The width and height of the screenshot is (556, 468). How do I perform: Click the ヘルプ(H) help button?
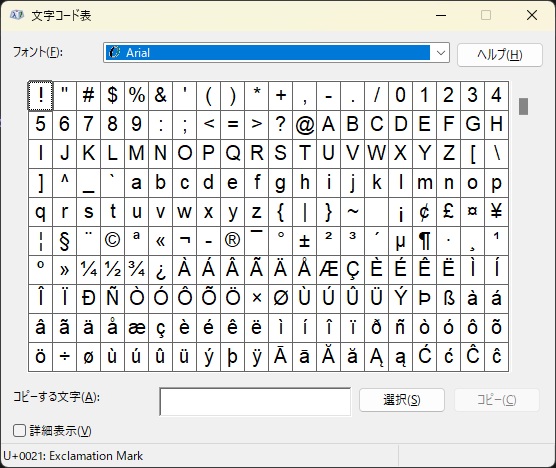pyautogui.click(x=500, y=55)
